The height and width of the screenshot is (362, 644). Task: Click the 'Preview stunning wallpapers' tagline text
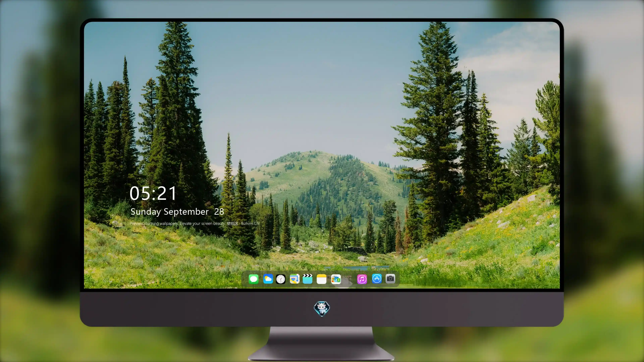coord(195,223)
